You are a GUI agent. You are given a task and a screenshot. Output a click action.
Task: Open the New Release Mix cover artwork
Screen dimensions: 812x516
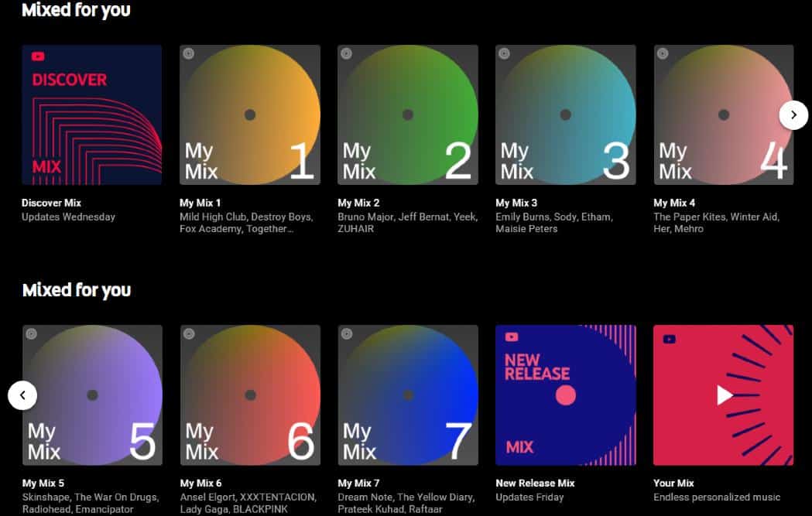point(566,395)
